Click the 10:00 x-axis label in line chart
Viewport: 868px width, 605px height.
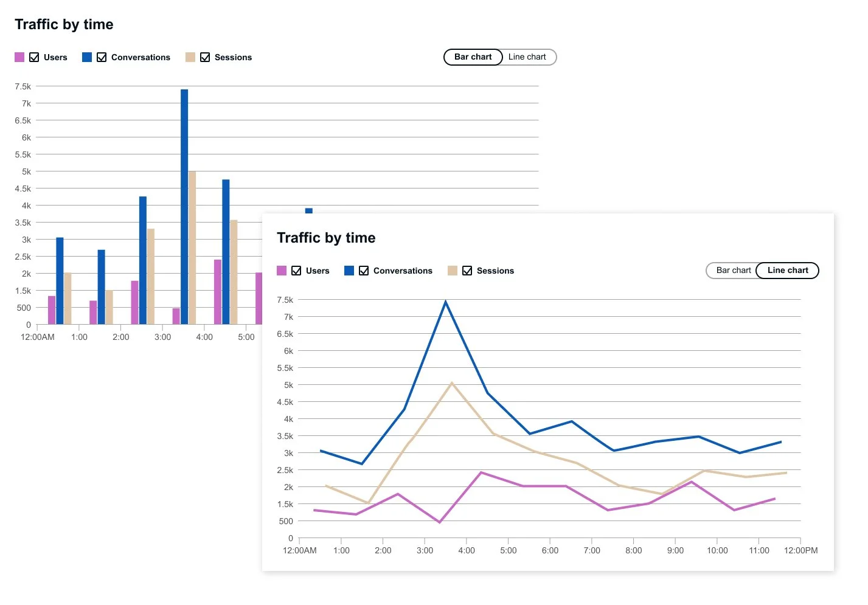[717, 550]
